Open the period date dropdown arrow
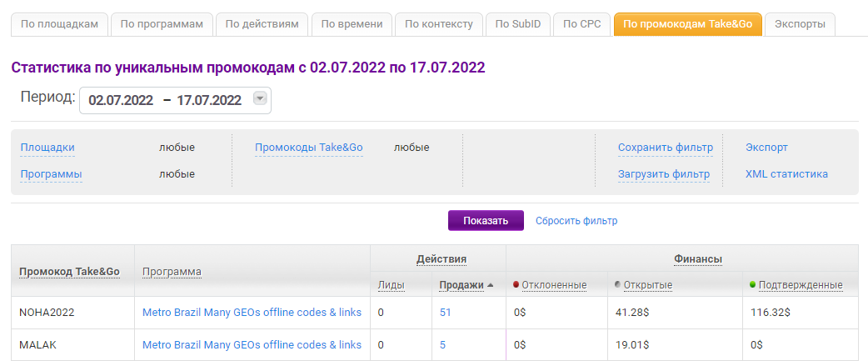The height and width of the screenshot is (361, 868). tap(260, 99)
